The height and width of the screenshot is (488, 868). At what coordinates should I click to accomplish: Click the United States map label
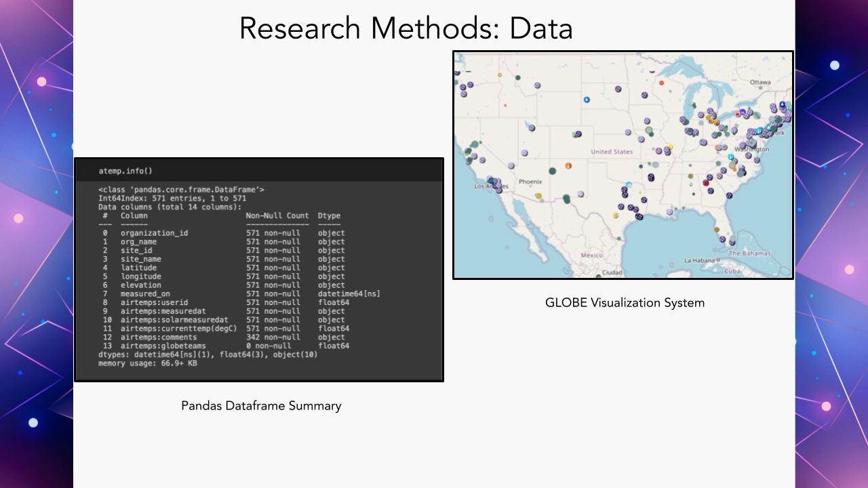tap(611, 152)
